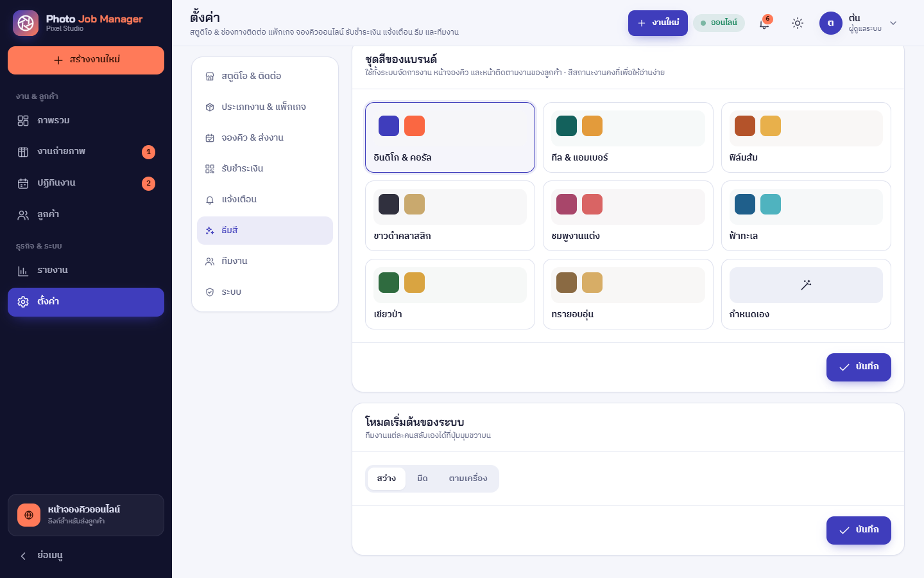Screen dimensions: 924x578
Task: Click the ออนไลน์ status badge
Action: [719, 23]
